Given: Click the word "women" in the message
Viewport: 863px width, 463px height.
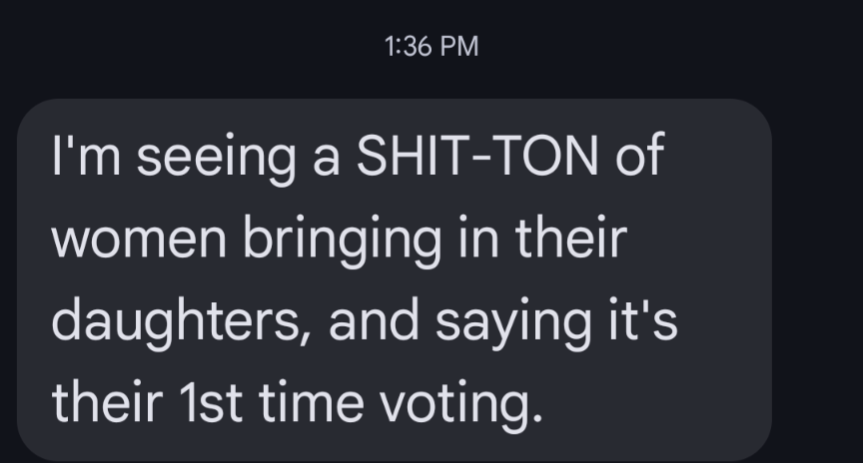Looking at the screenshot, I should click(139, 241).
